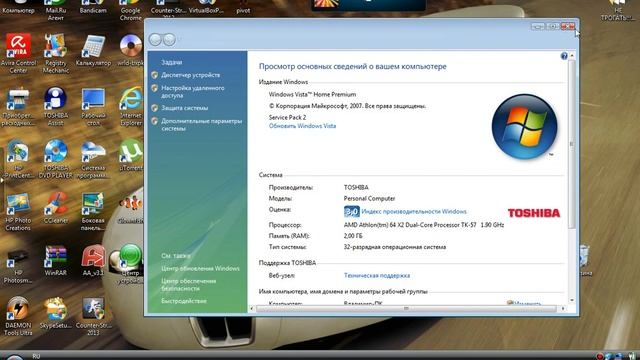Launch DAEMON Tools Ultra icon
This screenshot has height=360, width=640.
pyautogui.click(x=18, y=316)
